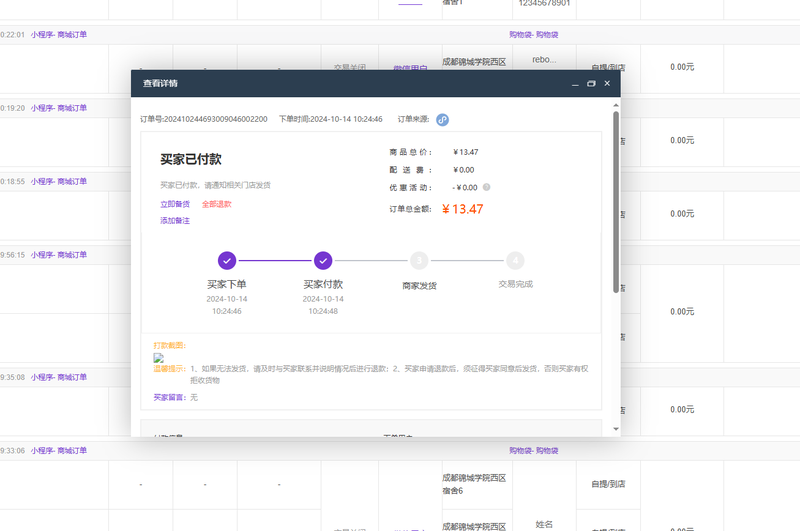Viewport: 800px width, 531px height.
Task: Click the 买家已付款 status heading
Action: pos(191,159)
